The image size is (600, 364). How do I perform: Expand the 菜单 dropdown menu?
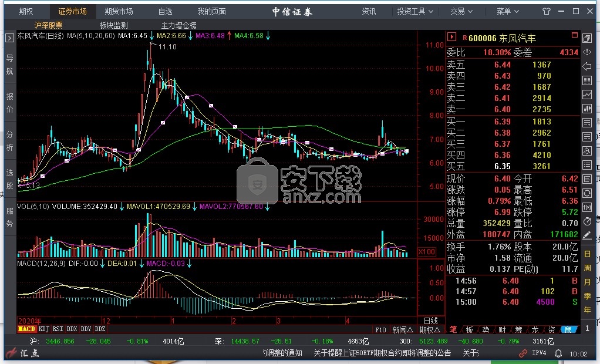[508, 12]
